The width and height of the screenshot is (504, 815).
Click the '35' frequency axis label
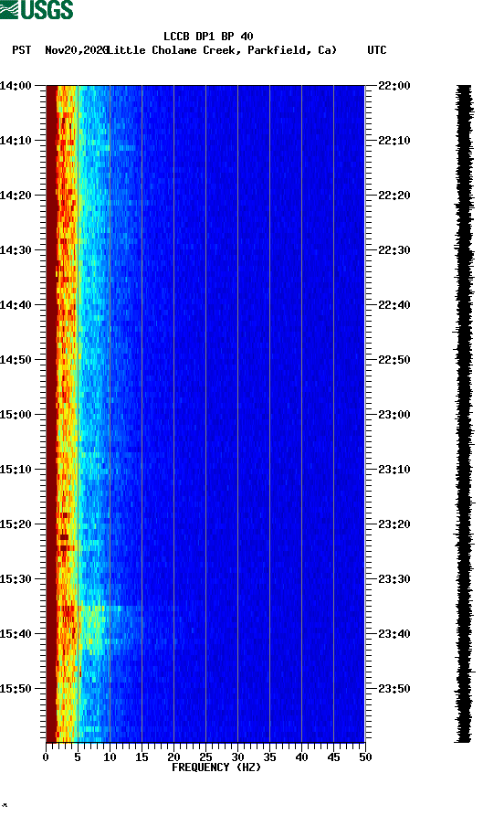pyautogui.click(x=269, y=757)
